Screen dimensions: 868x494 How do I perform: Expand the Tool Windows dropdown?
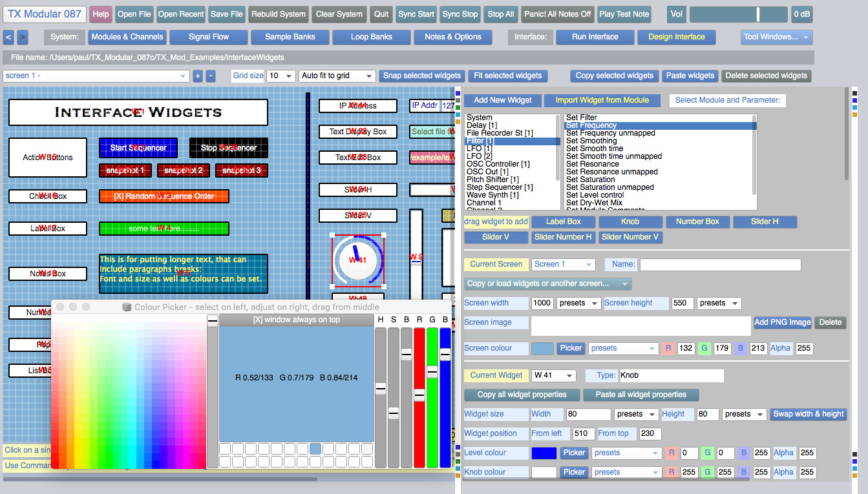click(x=776, y=37)
